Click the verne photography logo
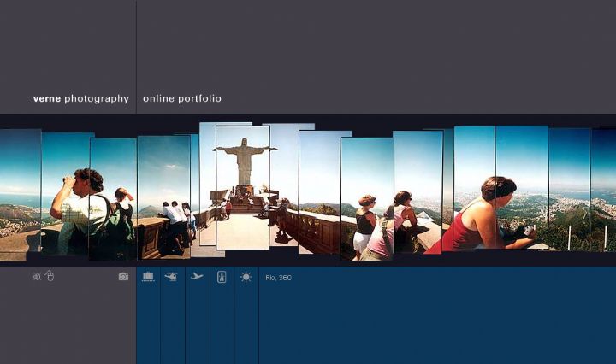The image size is (616, 364). coord(80,99)
